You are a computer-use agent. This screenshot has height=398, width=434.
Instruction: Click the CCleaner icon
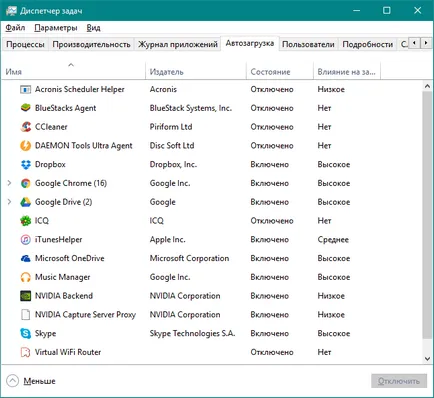point(25,127)
